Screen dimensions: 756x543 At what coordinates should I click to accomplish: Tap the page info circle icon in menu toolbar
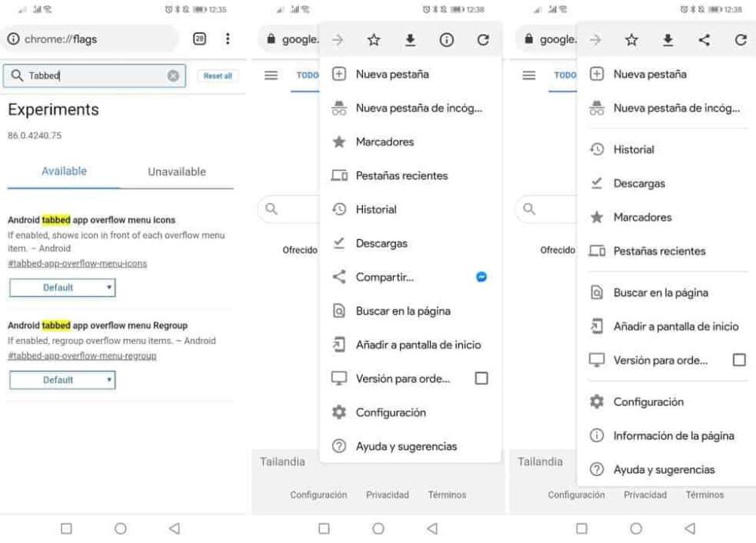[447, 40]
